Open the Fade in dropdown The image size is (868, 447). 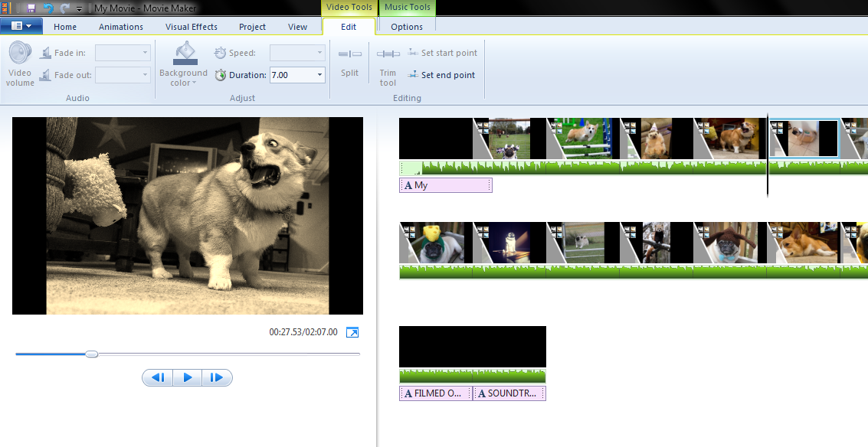pos(143,52)
